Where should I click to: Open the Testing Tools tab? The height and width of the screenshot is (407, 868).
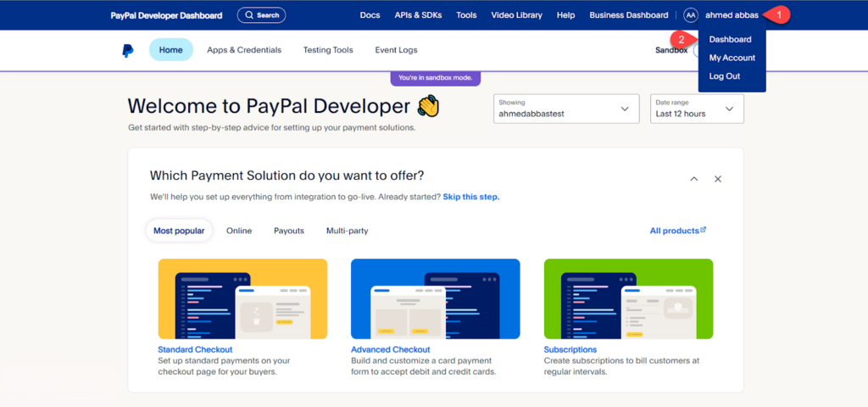click(x=328, y=50)
